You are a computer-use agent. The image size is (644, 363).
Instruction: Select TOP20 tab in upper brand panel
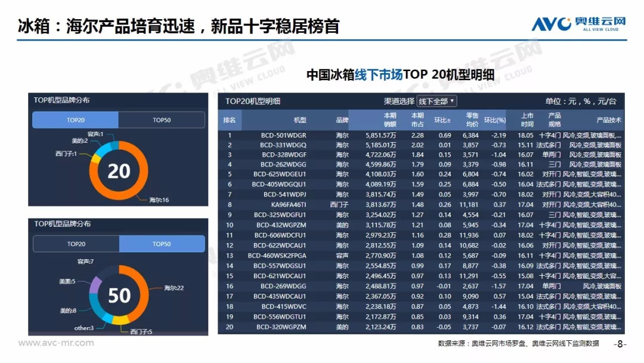pos(76,120)
